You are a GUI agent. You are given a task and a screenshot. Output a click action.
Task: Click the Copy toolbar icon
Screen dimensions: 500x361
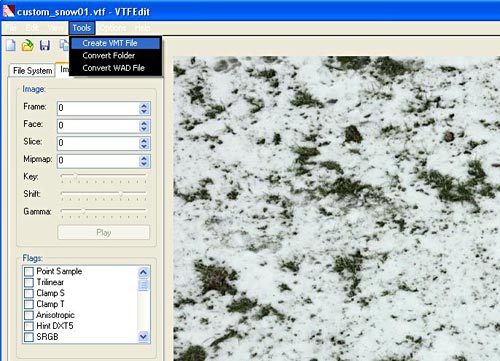coord(64,45)
